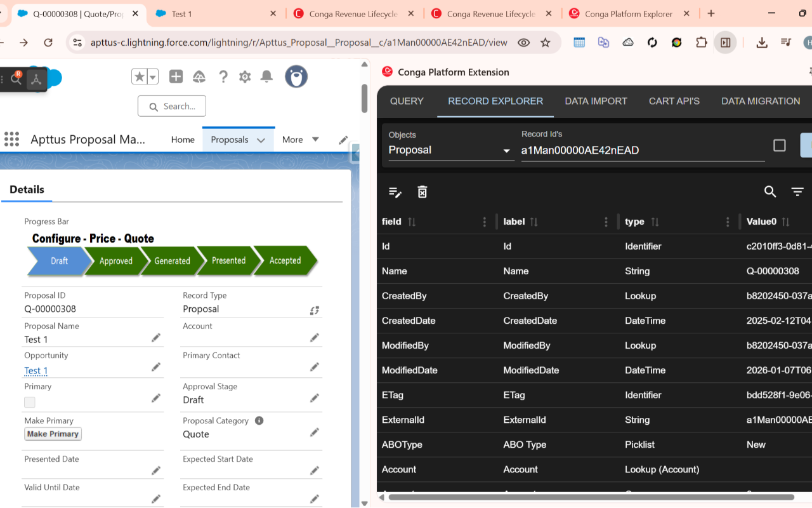Click the Approved stage in progress bar
This screenshot has width=812, height=508.
point(116,261)
